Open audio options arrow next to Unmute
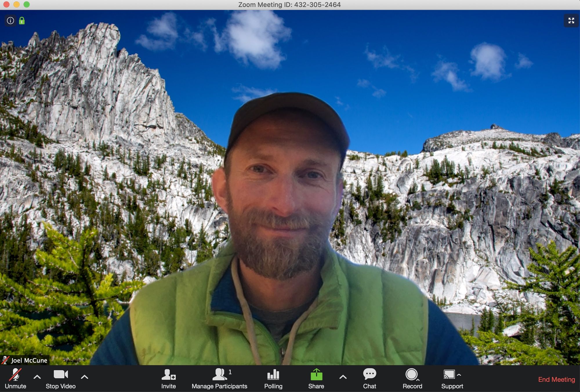The width and height of the screenshot is (580, 392). [x=37, y=377]
